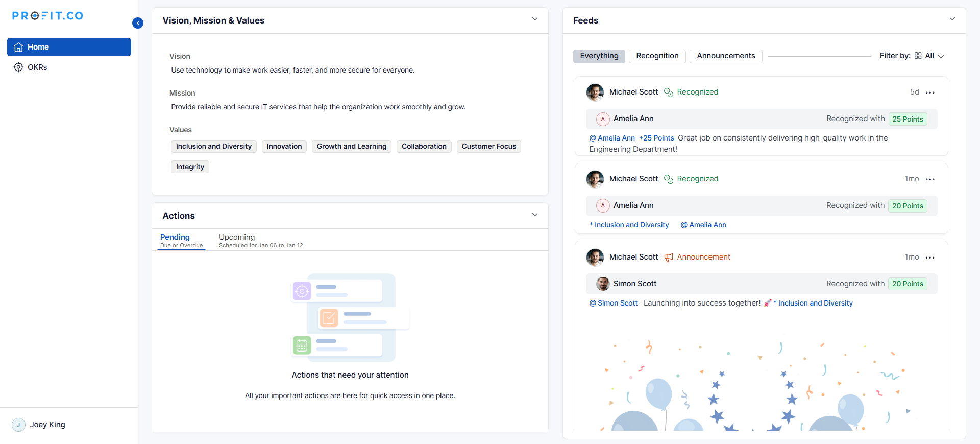Collapse the sidebar with the arrow button
The width and height of the screenshot is (980, 444).
(138, 23)
